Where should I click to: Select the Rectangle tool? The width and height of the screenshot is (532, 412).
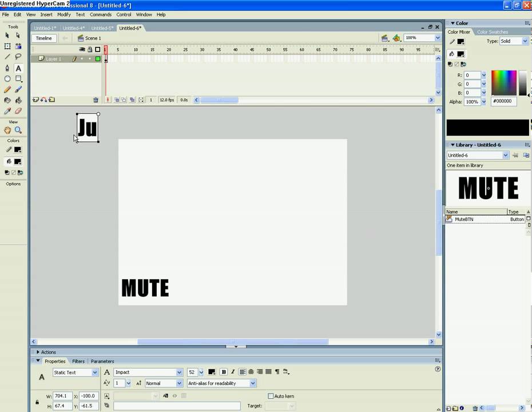click(18, 79)
